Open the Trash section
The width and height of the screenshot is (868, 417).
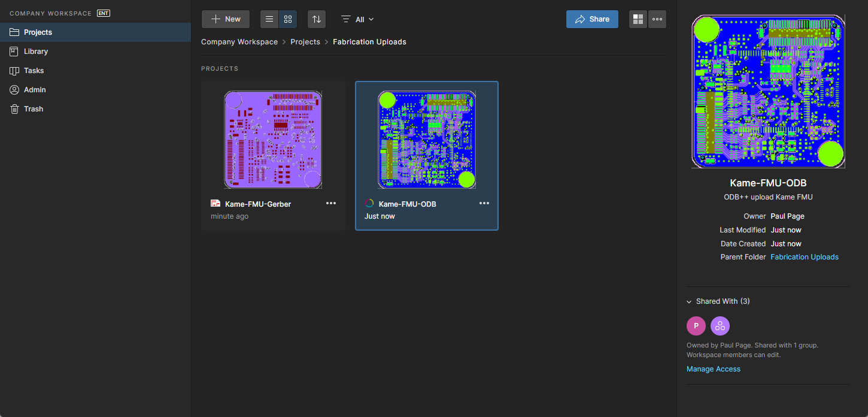[x=34, y=109]
